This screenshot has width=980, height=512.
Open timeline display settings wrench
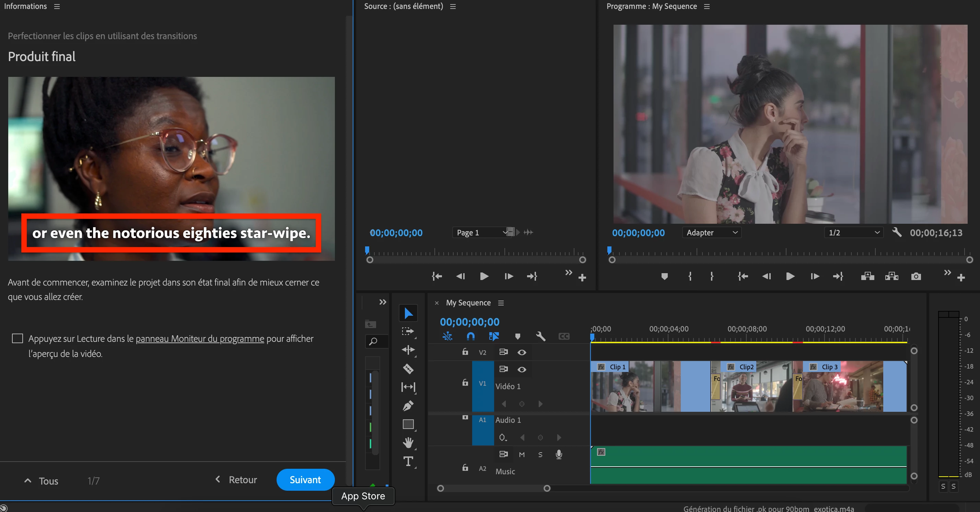(540, 336)
